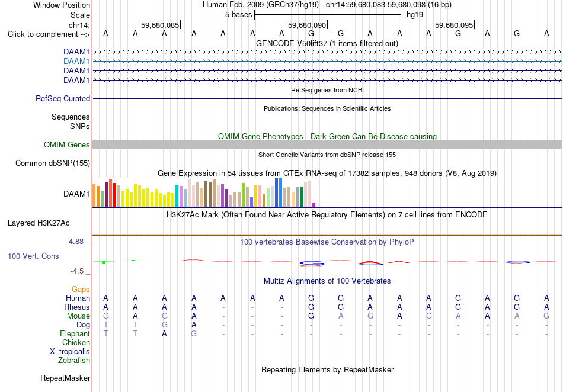Click 'chr14:59,680,083-59,680,098 (16 bp)' position text
The height and width of the screenshot is (392, 563).
coord(389,5)
